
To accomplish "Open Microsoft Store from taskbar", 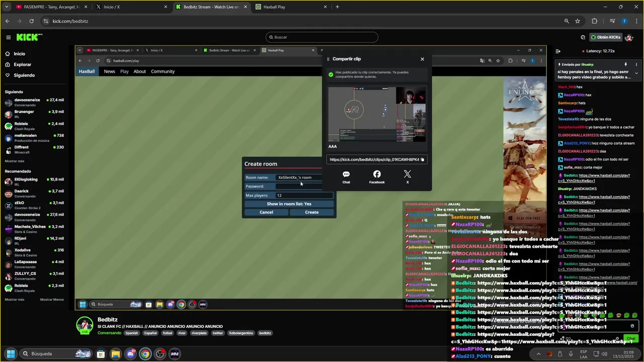I will tap(101, 354).
